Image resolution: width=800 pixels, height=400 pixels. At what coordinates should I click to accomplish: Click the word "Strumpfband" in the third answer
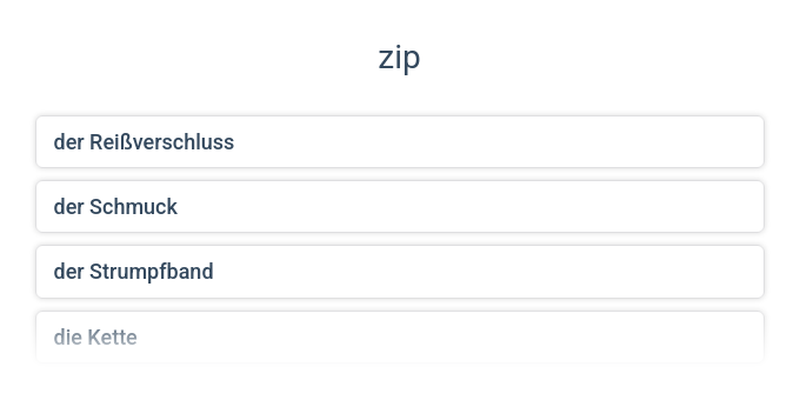pos(151,272)
